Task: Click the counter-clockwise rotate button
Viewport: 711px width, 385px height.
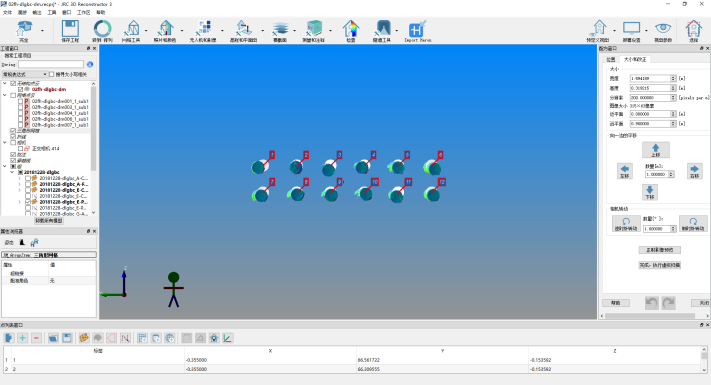Action: pos(626,224)
